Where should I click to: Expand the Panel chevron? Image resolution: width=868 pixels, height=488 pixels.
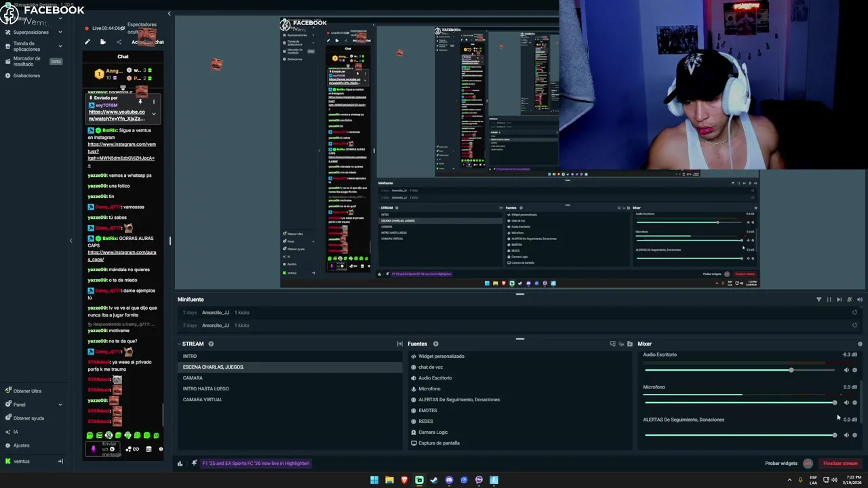pyautogui.click(x=60, y=405)
